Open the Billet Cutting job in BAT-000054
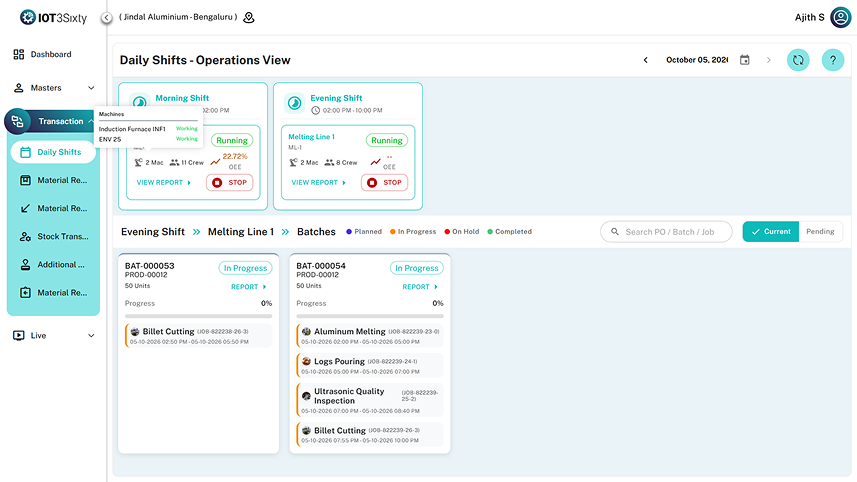 click(x=370, y=435)
